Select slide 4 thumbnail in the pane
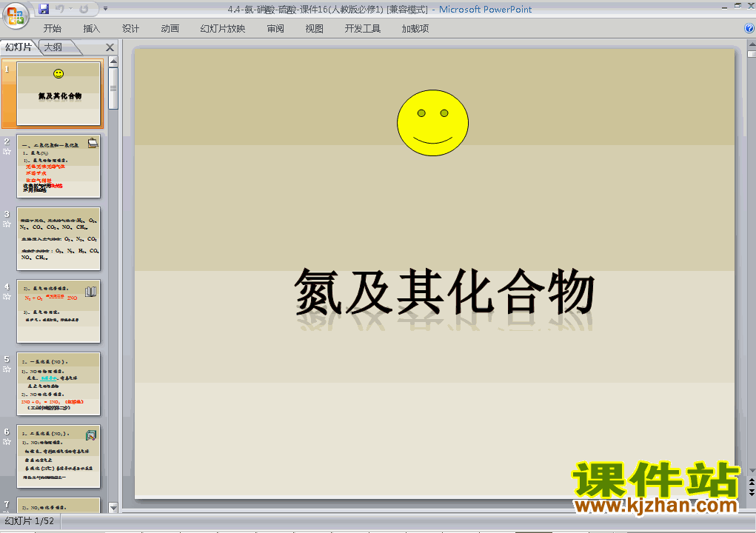The width and height of the screenshot is (756, 533). (58, 312)
